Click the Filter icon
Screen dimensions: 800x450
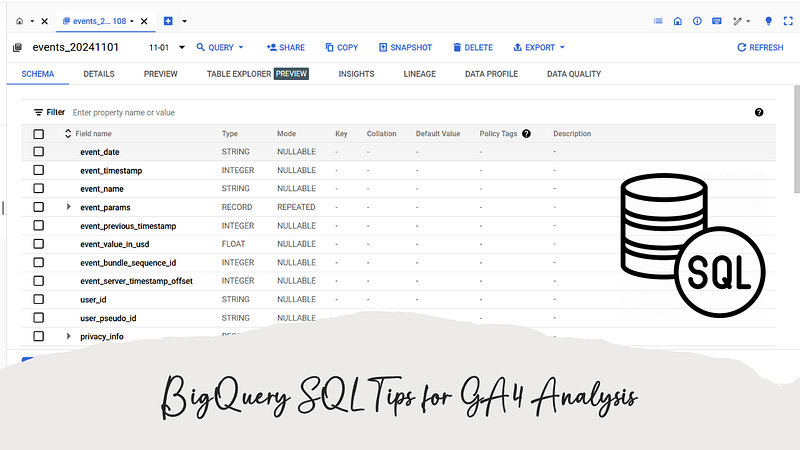[x=38, y=112]
